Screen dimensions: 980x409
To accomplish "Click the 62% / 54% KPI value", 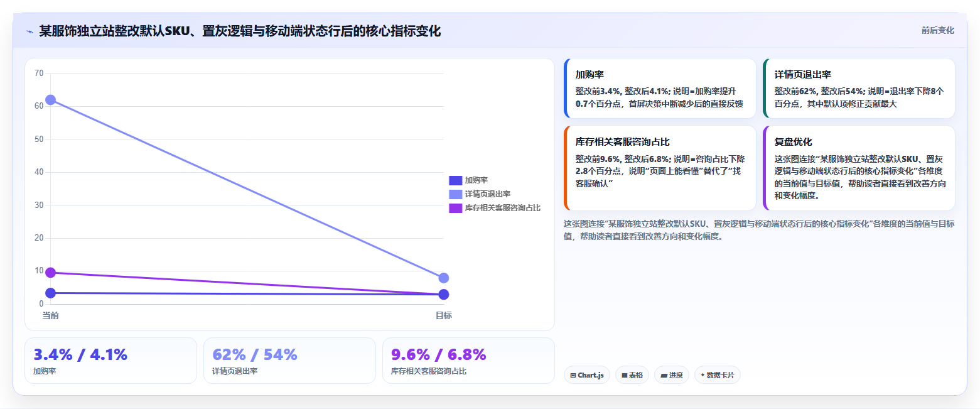I will click(255, 355).
